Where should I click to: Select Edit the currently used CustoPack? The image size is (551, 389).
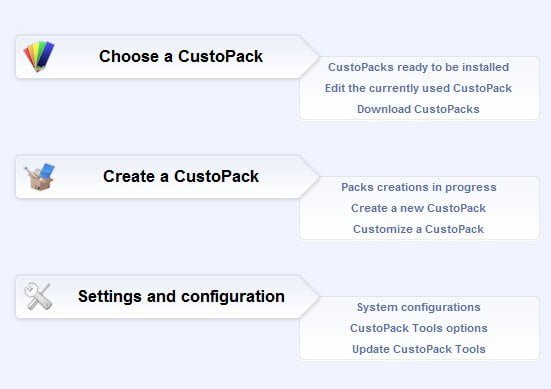click(418, 88)
